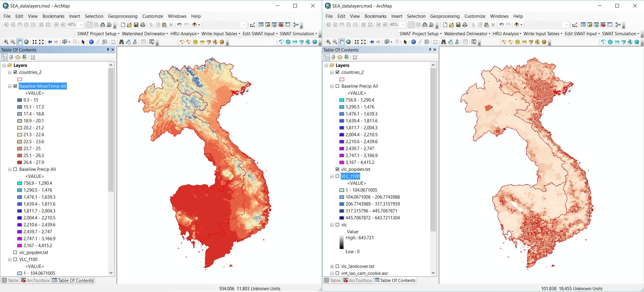Click Add Data button in left window

(x=194, y=25)
